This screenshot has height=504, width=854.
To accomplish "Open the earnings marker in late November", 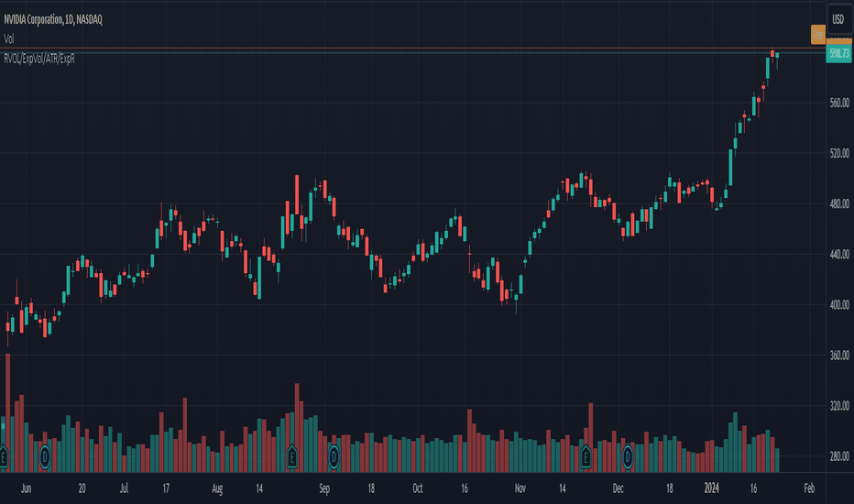I will [586, 456].
